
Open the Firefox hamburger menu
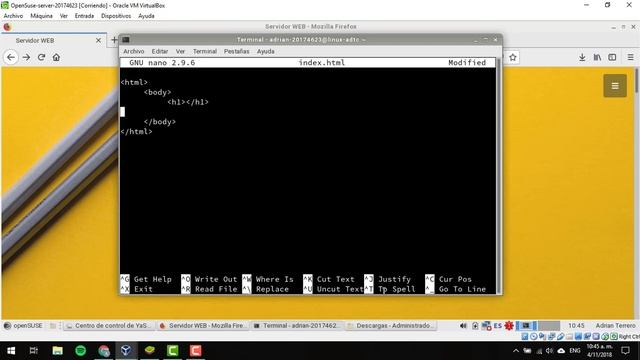[x=630, y=58]
